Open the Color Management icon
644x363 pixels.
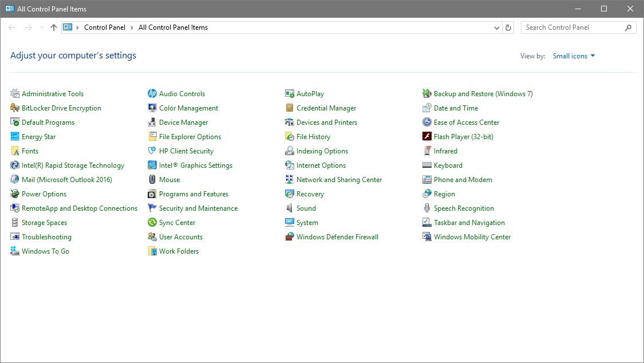[152, 108]
